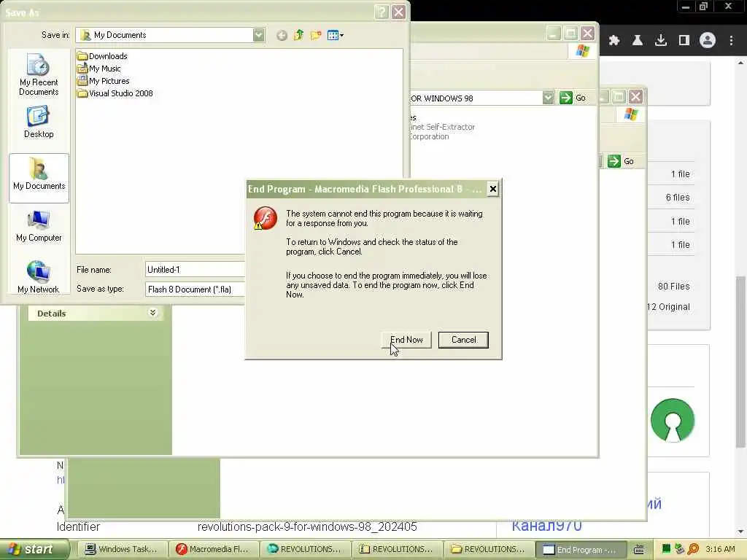Click the Save As help button
This screenshot has height=560, width=747.
point(381,12)
